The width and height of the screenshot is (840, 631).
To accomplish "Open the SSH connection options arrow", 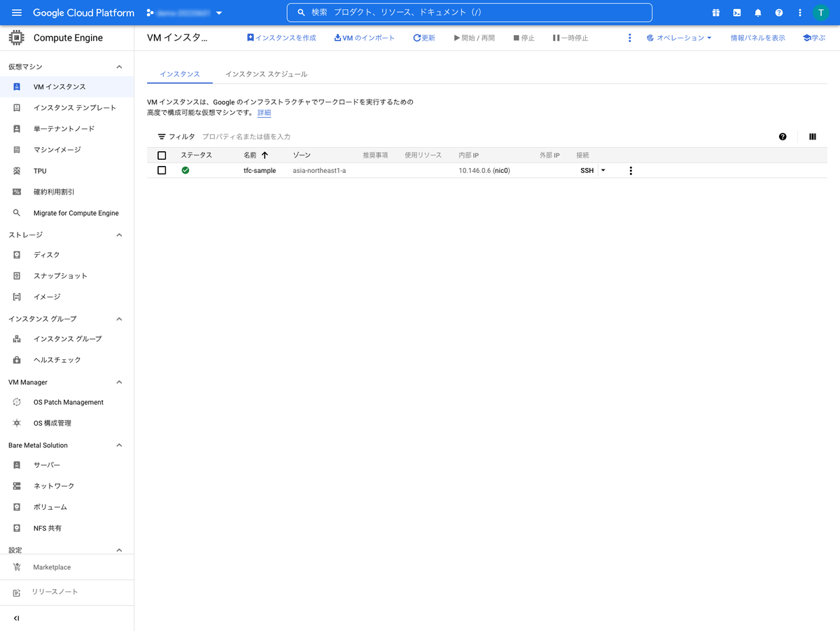I will point(603,170).
